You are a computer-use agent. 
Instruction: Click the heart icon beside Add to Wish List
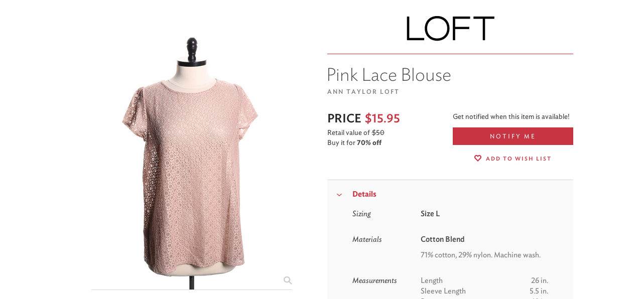pos(478,159)
